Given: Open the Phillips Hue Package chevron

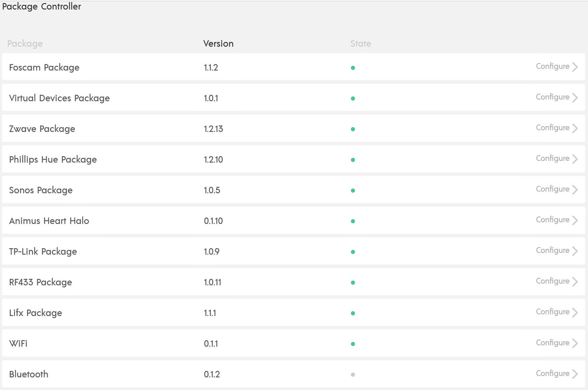Looking at the screenshot, I should coord(575,159).
